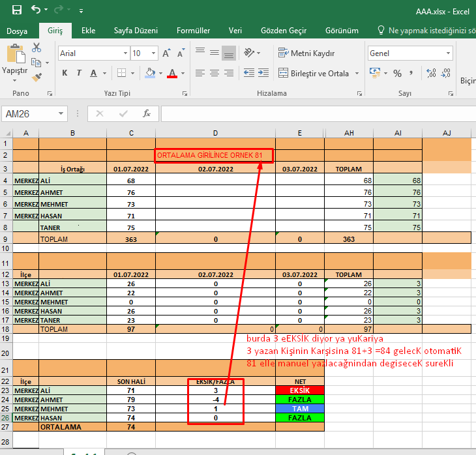Decrease the indent
The image size is (476, 455).
[249, 73]
